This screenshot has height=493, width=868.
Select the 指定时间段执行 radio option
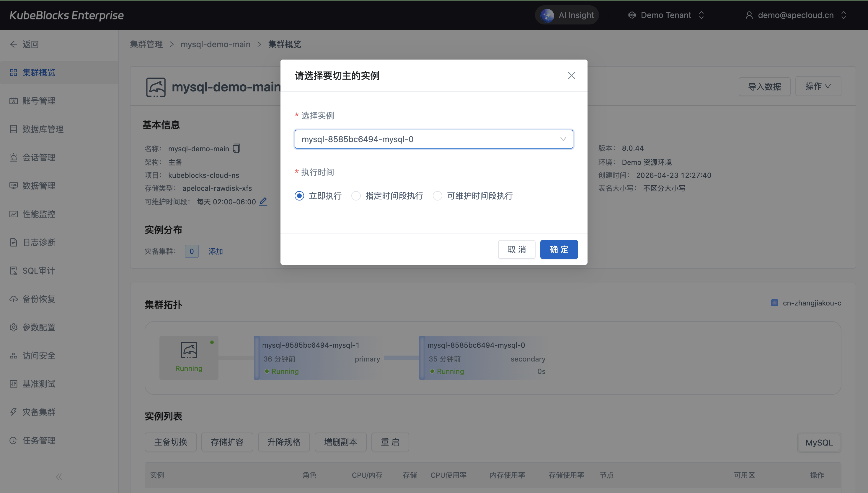pyautogui.click(x=356, y=196)
